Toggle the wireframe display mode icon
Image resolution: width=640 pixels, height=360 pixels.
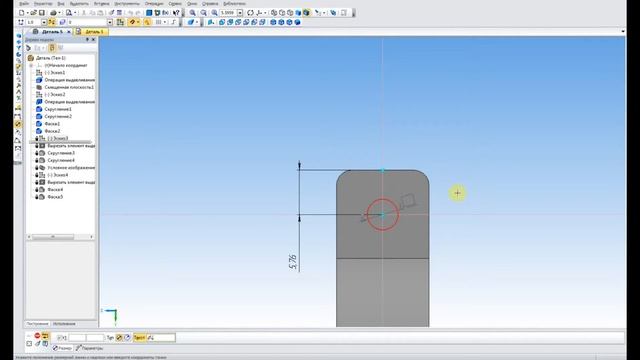click(x=274, y=13)
